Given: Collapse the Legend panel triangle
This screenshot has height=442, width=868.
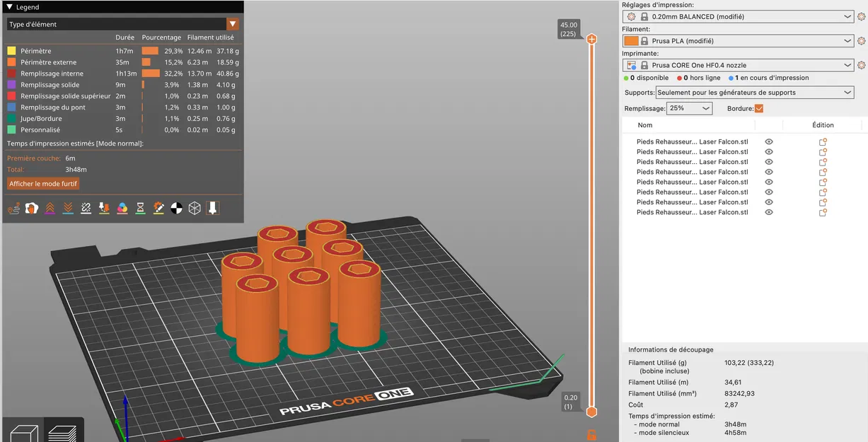Looking at the screenshot, I should (9, 7).
